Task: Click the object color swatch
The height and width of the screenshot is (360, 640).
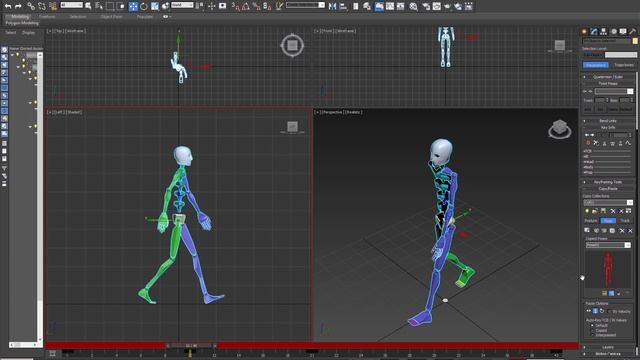Action: click(x=635, y=41)
